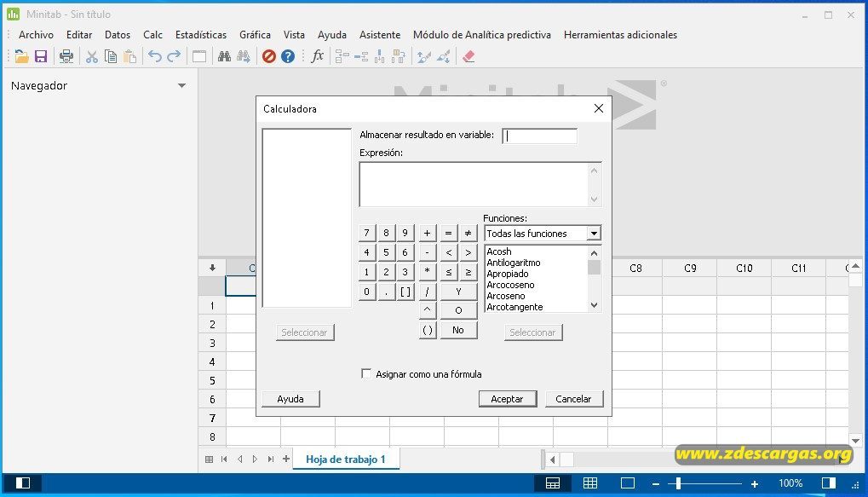
Task: Click the C9 column header
Action: pyautogui.click(x=690, y=269)
